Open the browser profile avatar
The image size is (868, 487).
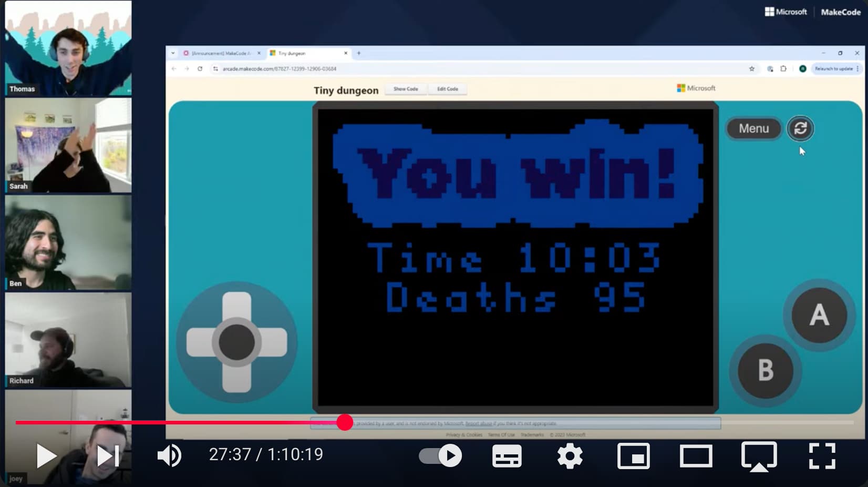click(802, 68)
